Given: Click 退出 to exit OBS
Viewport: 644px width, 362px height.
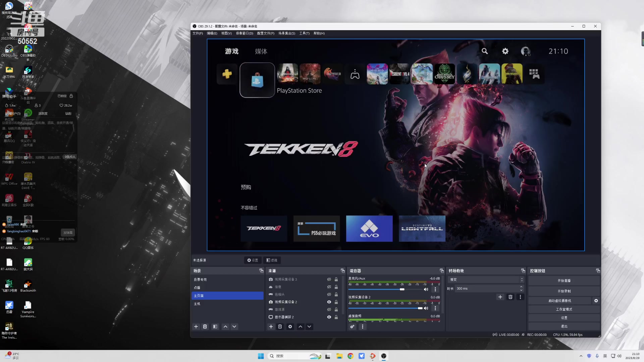Looking at the screenshot, I should pyautogui.click(x=564, y=326).
